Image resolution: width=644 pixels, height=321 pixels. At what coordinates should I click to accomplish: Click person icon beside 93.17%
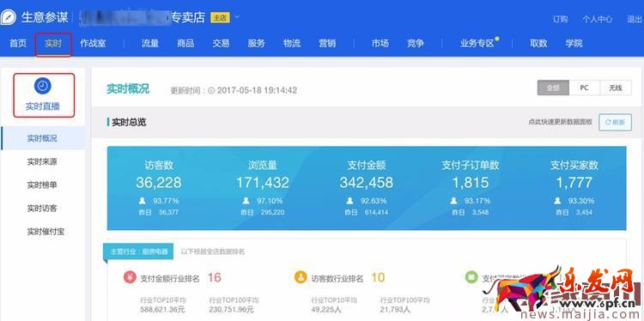[454, 201]
